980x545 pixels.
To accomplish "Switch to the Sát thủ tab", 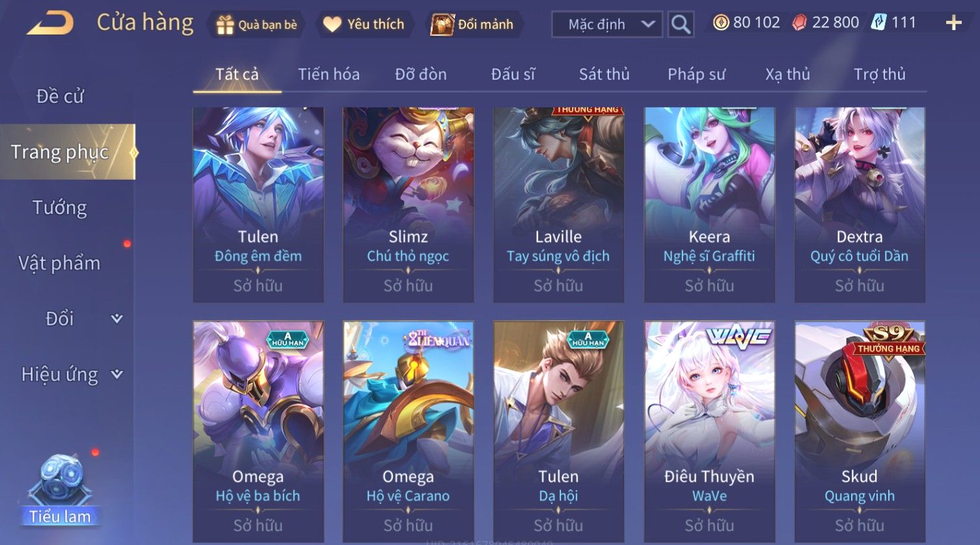I will (604, 74).
